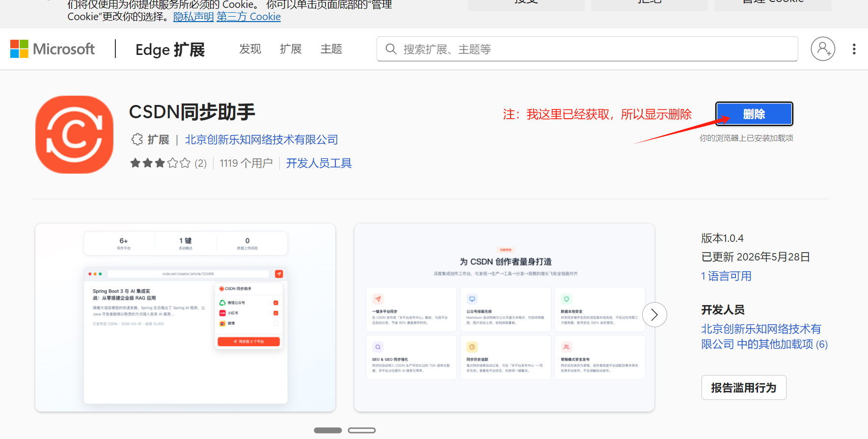Click the 1119 个用户 text
The height and width of the screenshot is (439, 868).
246,163
